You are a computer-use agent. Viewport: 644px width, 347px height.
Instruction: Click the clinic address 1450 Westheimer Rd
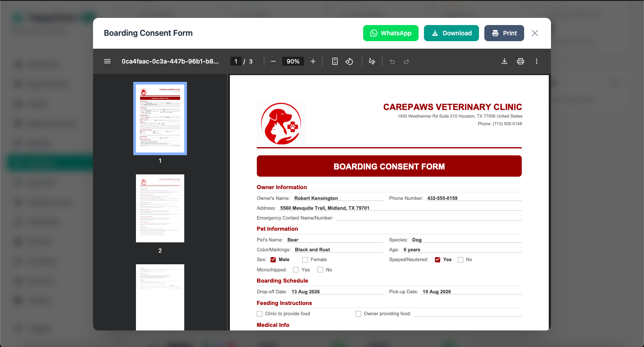pos(460,116)
